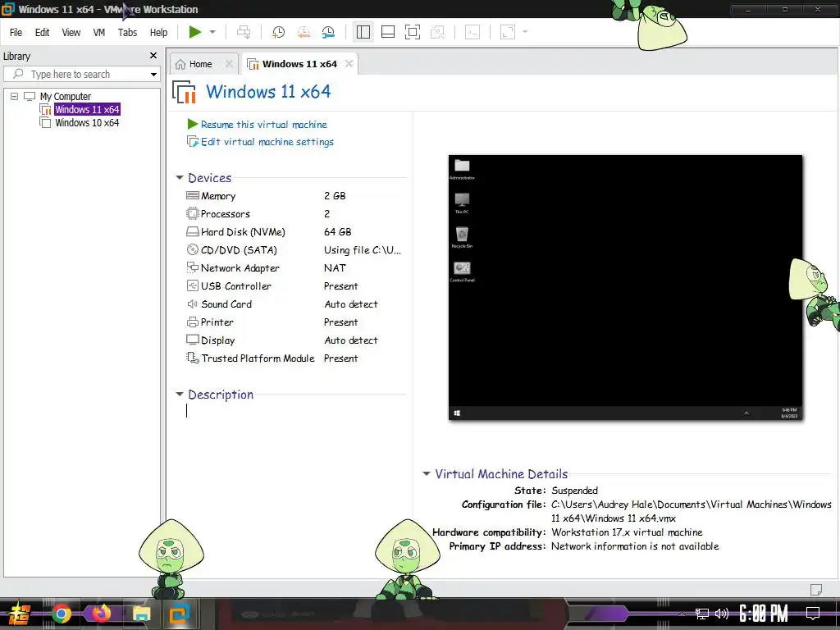Screen dimensions: 840x630
Task: Click VMware Workstation taskbar icon
Action: point(180,614)
